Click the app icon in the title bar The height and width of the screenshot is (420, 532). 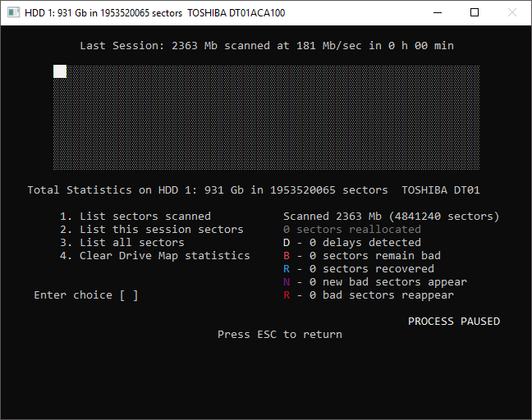coord(14,13)
